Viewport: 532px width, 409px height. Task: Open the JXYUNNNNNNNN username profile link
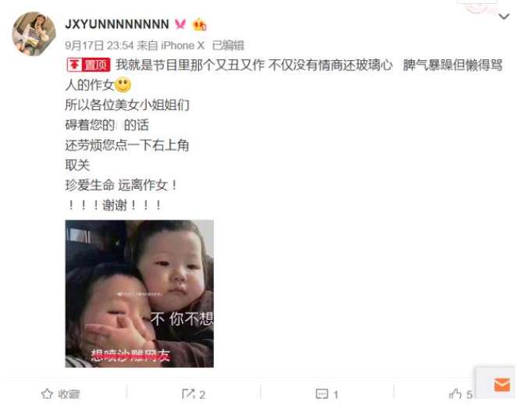tap(117, 24)
